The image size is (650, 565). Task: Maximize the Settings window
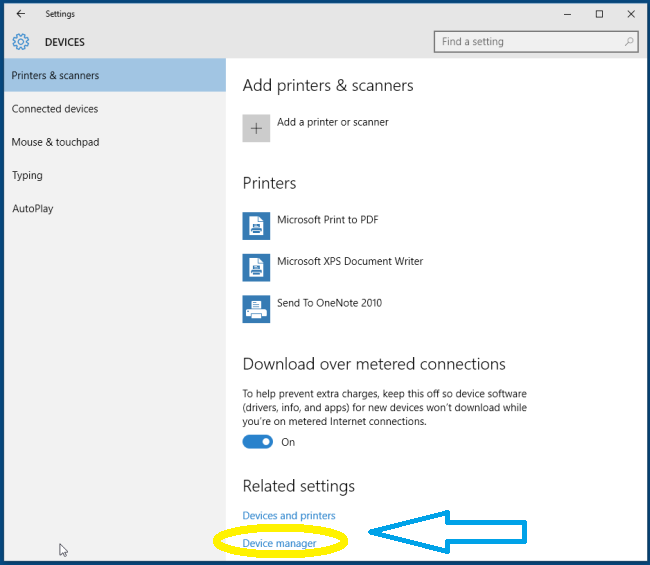pos(599,14)
